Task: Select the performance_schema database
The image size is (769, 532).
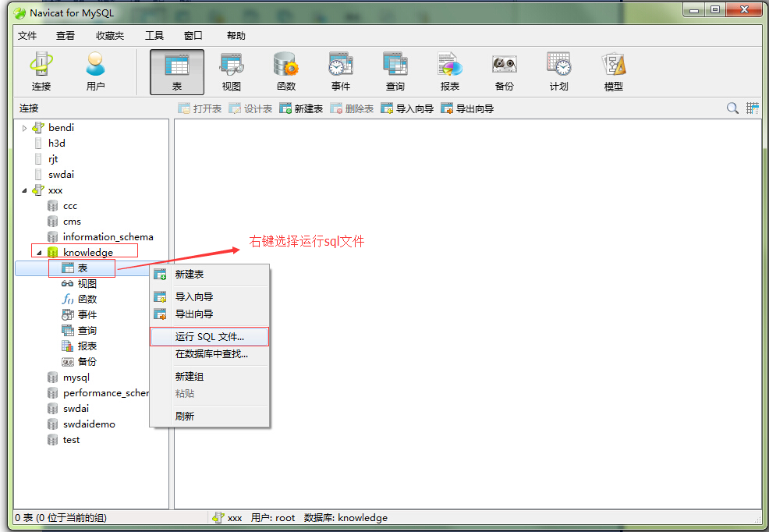Action: (106, 393)
